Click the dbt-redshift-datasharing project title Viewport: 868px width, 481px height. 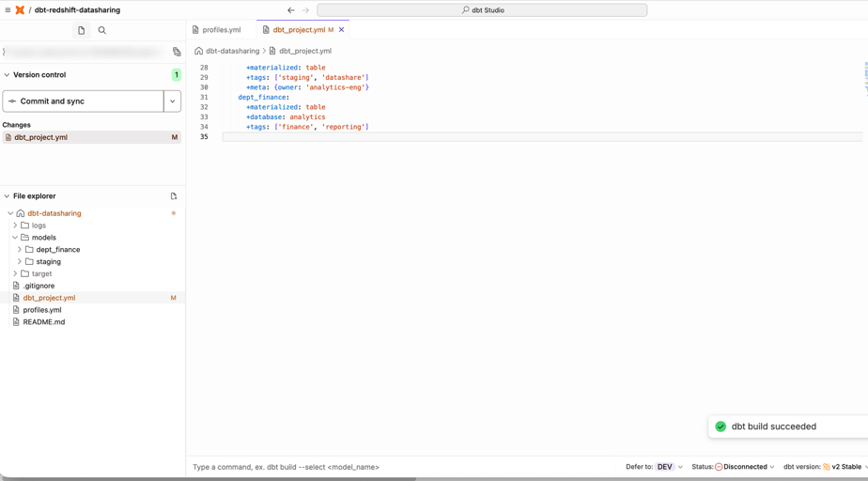click(x=77, y=10)
